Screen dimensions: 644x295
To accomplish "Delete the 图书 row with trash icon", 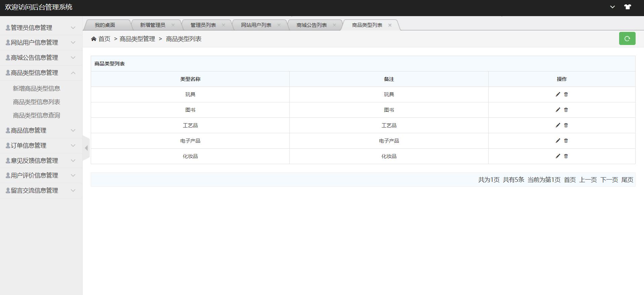I will point(566,110).
